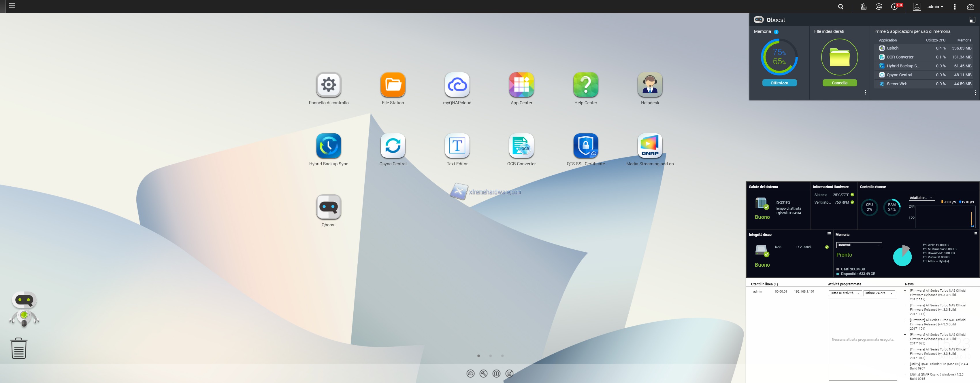Open the DataVol1 volume dropdown
Viewport: 980px width, 383px height.
(x=859, y=245)
